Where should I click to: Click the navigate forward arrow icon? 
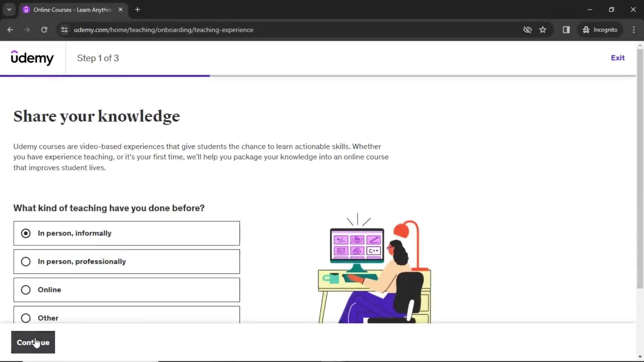[x=26, y=29]
